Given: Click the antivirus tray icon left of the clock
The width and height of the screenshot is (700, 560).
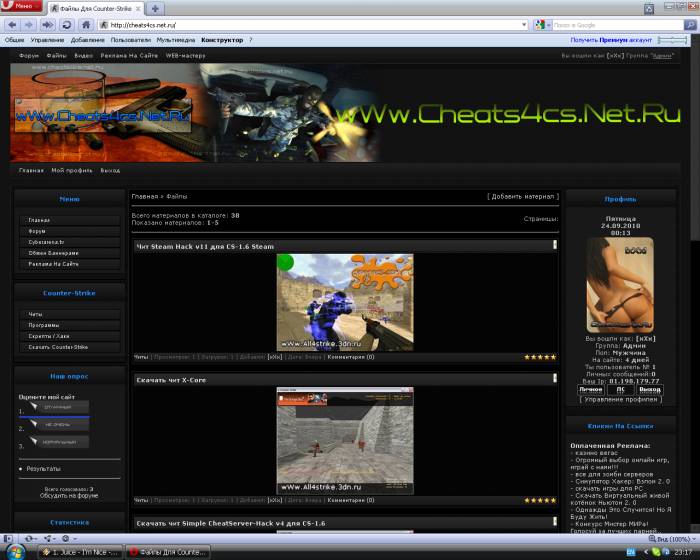Looking at the screenshot, I should pyautogui.click(x=667, y=552).
